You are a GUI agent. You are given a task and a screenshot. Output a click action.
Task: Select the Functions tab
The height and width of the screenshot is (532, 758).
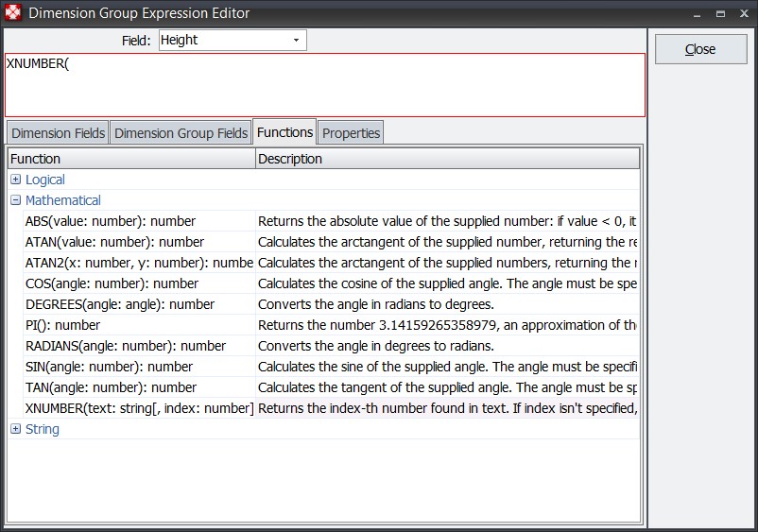click(284, 132)
